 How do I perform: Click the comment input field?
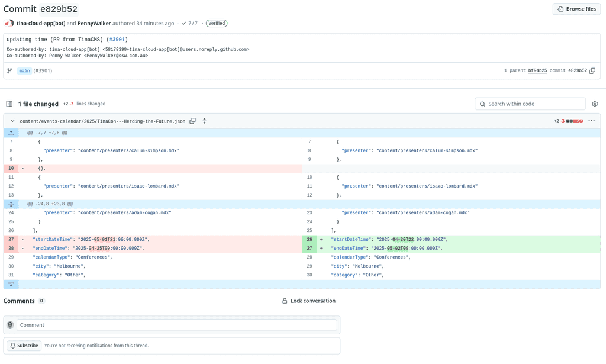[178, 324]
